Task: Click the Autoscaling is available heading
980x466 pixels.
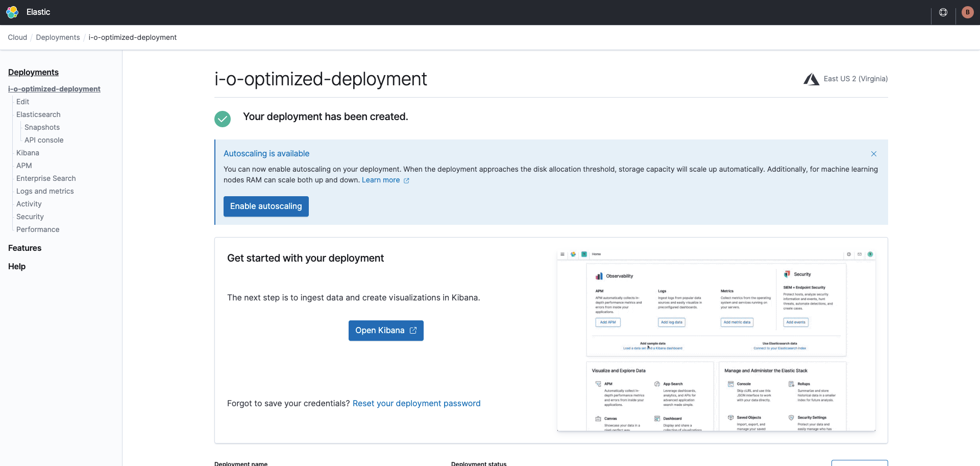Action: (266, 153)
